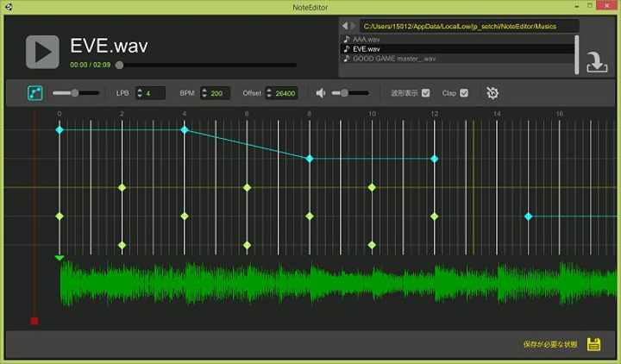This screenshot has width=621, height=364.
Task: Mute audio using the speaker icon
Action: [320, 93]
